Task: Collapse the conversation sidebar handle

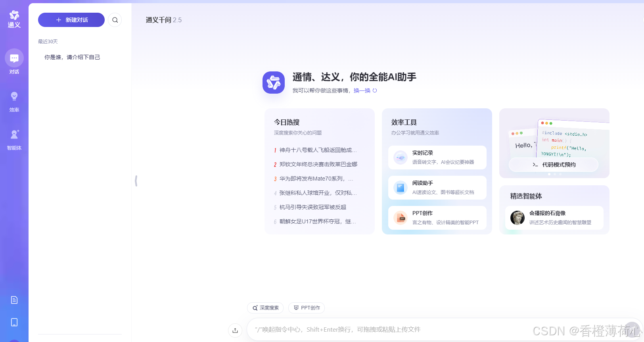Action: click(x=136, y=181)
